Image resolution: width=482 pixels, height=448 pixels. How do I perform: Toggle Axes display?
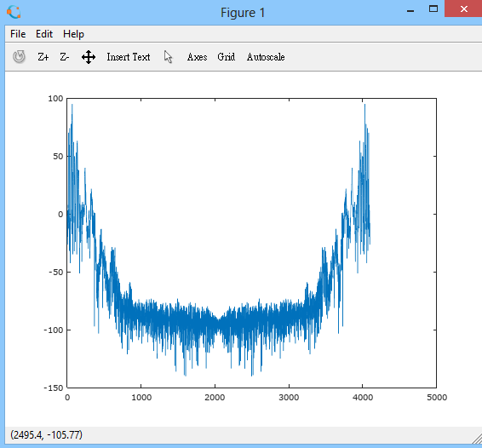point(197,57)
